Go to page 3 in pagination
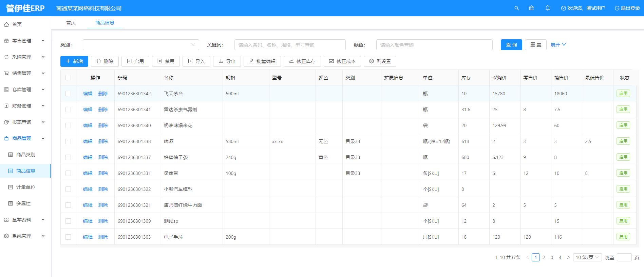This screenshot has height=277, width=644. 552,257
